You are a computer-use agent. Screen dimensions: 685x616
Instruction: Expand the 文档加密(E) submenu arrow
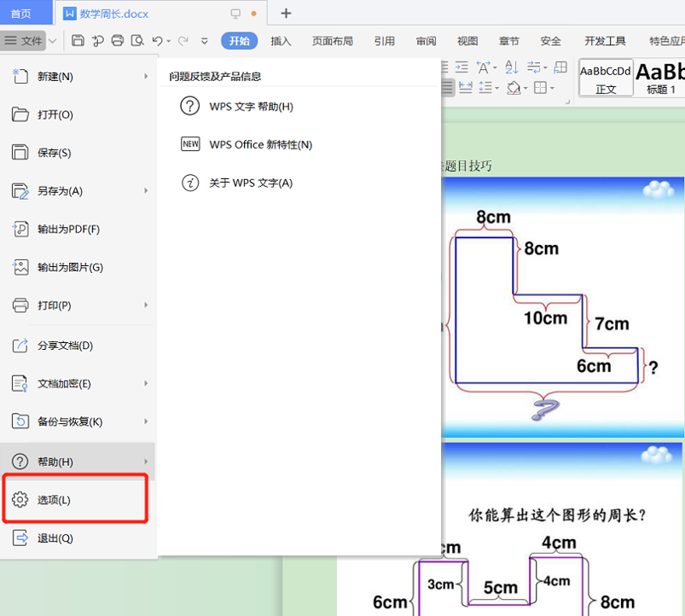146,383
